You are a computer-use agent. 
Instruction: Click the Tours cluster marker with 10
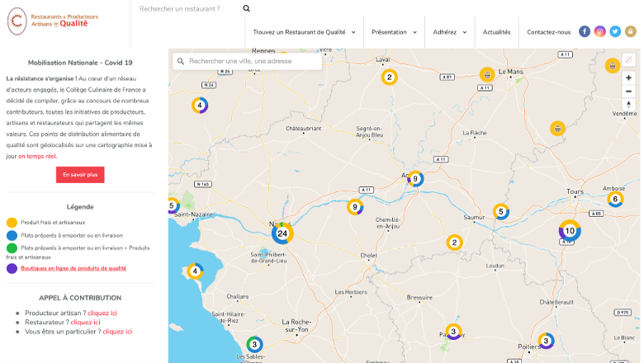click(x=570, y=230)
